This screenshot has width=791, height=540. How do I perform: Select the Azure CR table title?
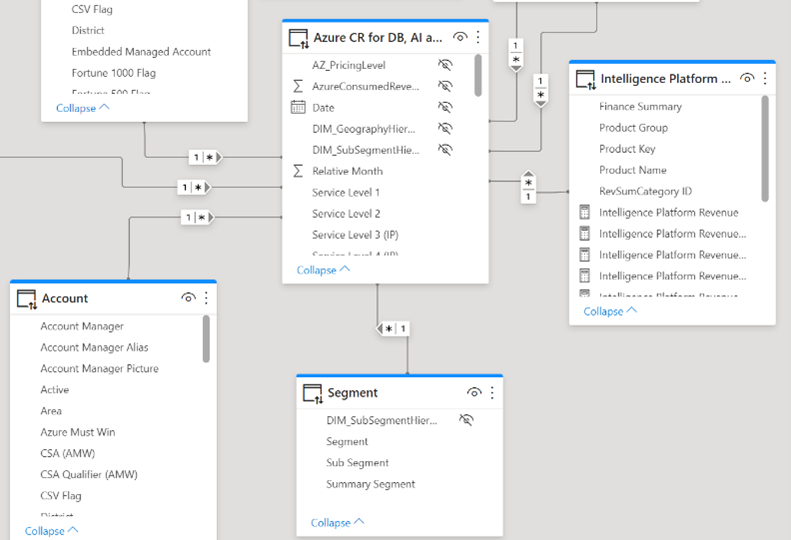point(378,38)
